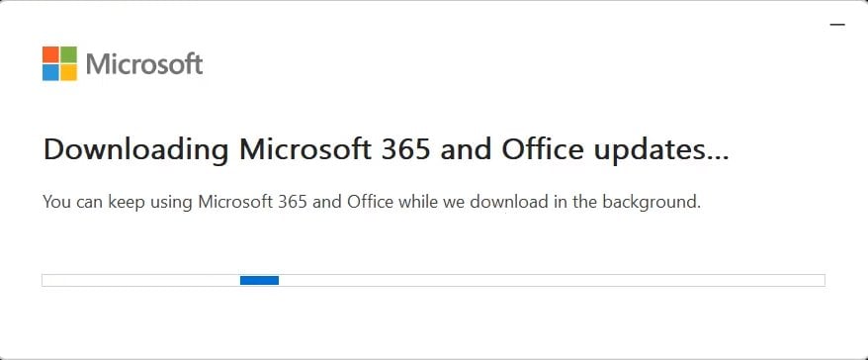Screen dimensions: 868x360
Task: Minimize the Office update dialog
Action: click(837, 25)
